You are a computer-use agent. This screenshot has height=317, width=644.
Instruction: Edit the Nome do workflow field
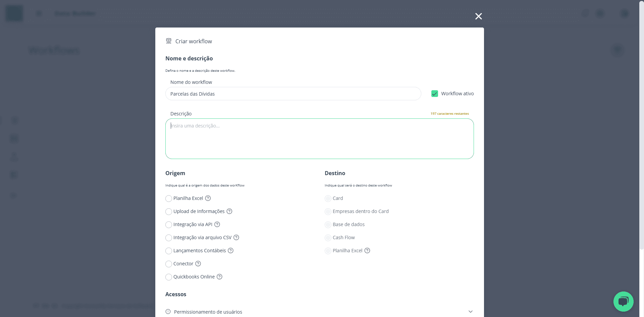pyautogui.click(x=293, y=94)
